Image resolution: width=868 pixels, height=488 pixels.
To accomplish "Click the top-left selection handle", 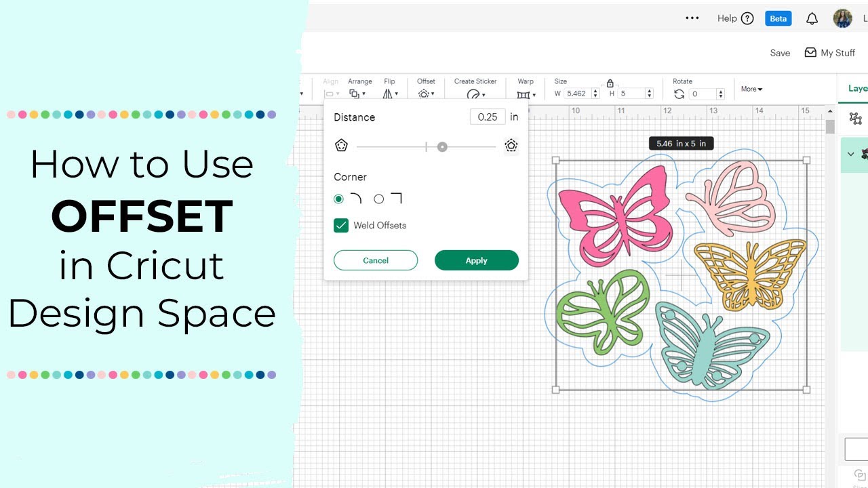I will pyautogui.click(x=556, y=161).
